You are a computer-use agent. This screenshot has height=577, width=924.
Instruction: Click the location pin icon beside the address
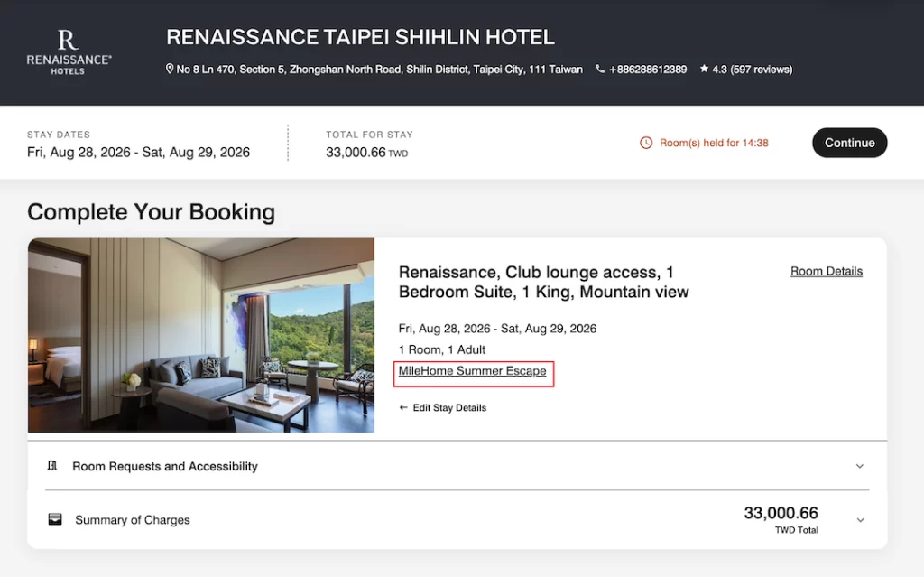coord(170,69)
